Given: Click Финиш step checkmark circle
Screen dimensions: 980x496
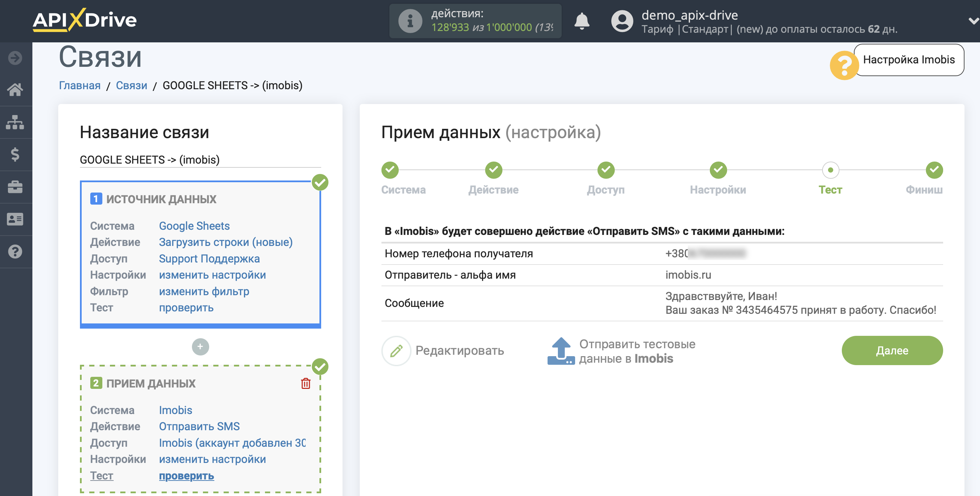Looking at the screenshot, I should (934, 170).
